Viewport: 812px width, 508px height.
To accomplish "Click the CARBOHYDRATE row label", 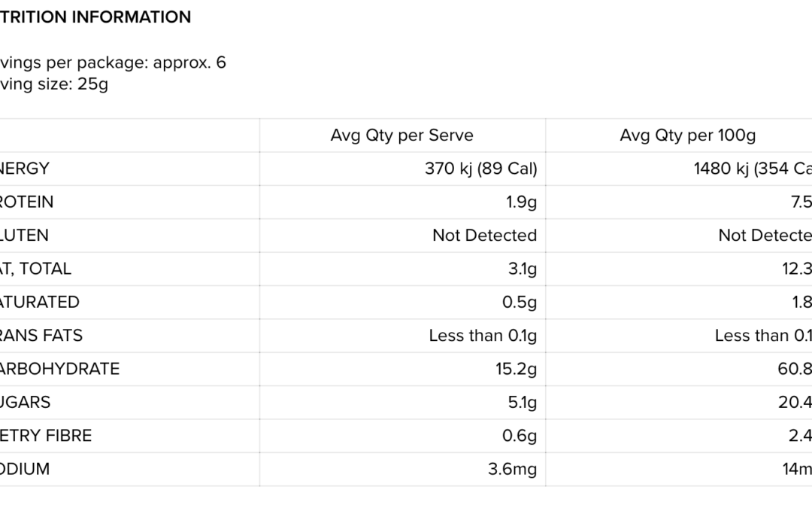I will coord(60,369).
